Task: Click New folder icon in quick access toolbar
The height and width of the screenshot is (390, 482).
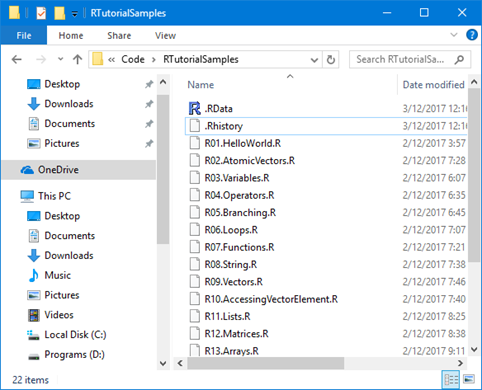Action: click(59, 13)
